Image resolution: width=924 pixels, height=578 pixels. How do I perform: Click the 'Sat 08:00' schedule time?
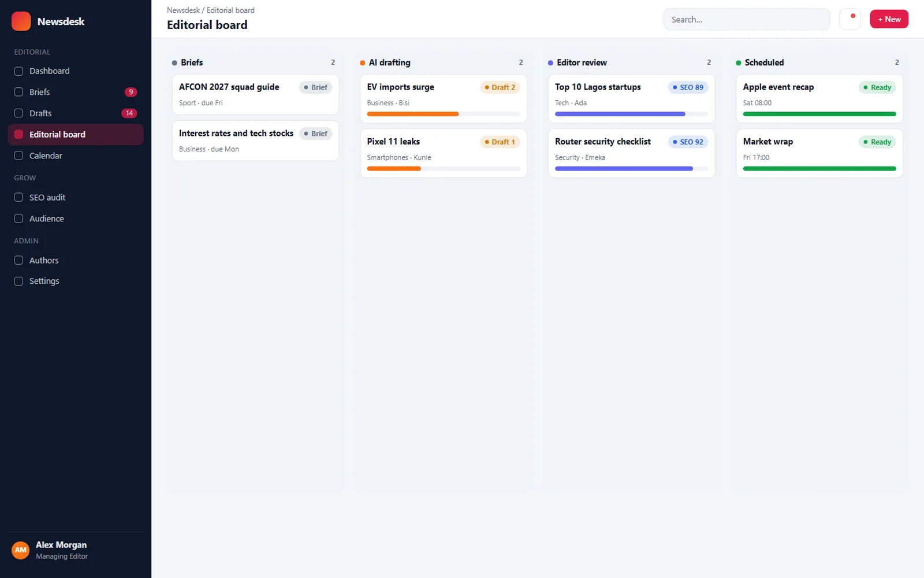(757, 103)
